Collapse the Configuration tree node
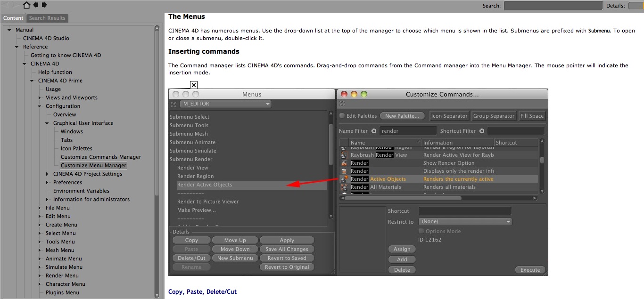Viewport: 644px width, 299px height. (x=40, y=106)
